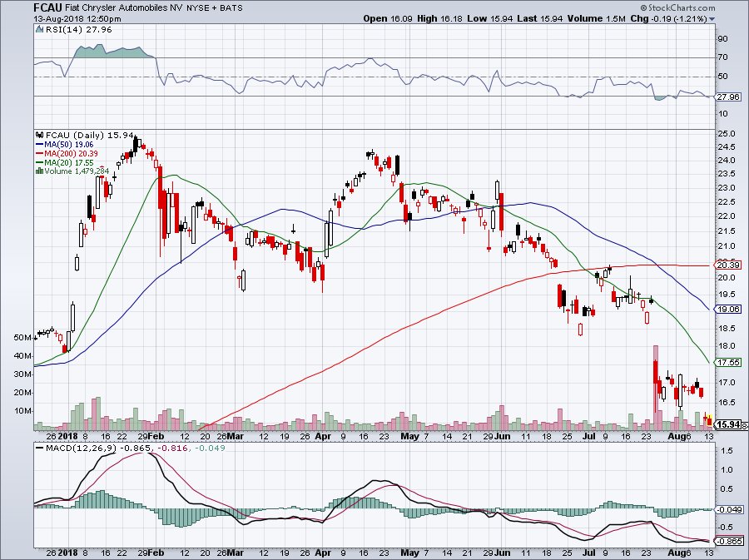Viewport: 749px width, 560px height.
Task: Click the Open 16.09 value
Action: pyautogui.click(x=389, y=18)
